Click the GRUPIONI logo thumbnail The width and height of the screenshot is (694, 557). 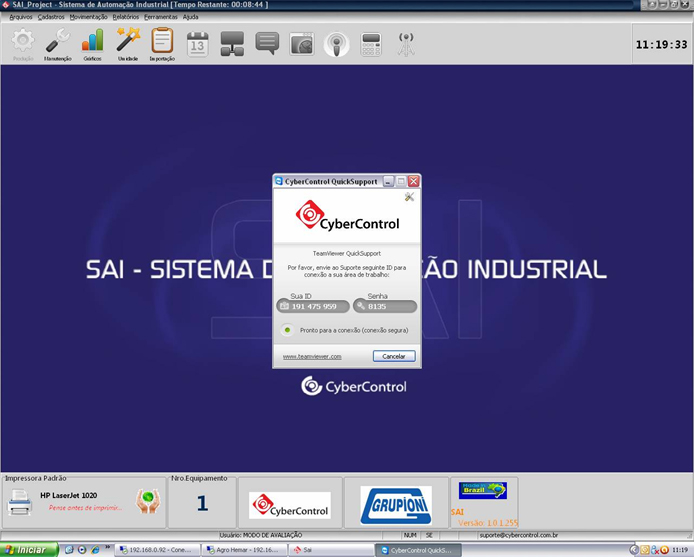[x=396, y=504]
